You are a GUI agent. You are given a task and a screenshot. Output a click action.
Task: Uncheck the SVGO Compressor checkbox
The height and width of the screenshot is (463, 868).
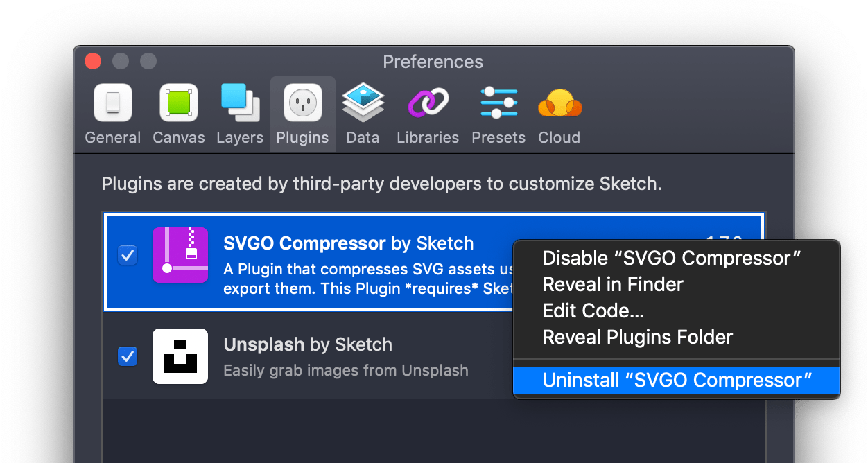point(128,255)
